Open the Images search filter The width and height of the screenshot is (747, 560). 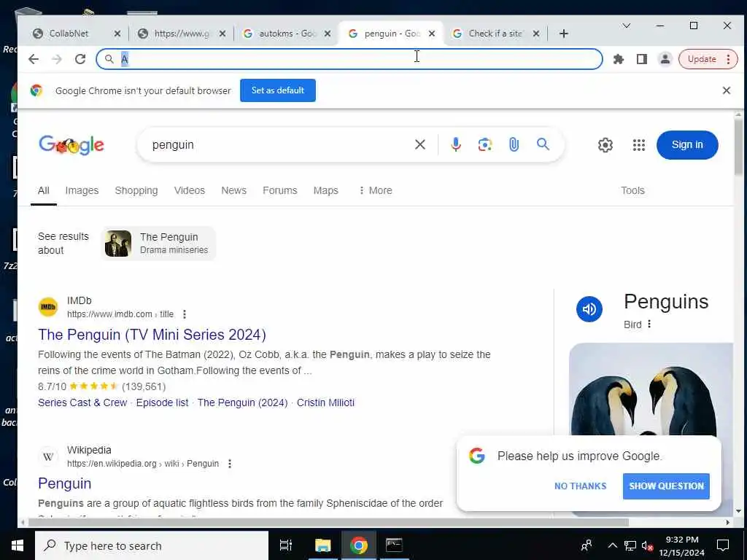(x=82, y=190)
